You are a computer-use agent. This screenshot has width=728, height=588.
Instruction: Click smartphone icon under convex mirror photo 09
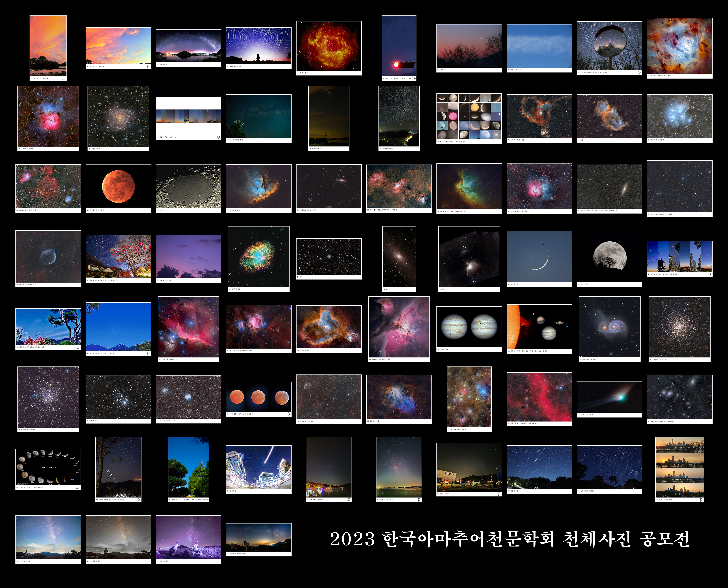click(x=639, y=72)
